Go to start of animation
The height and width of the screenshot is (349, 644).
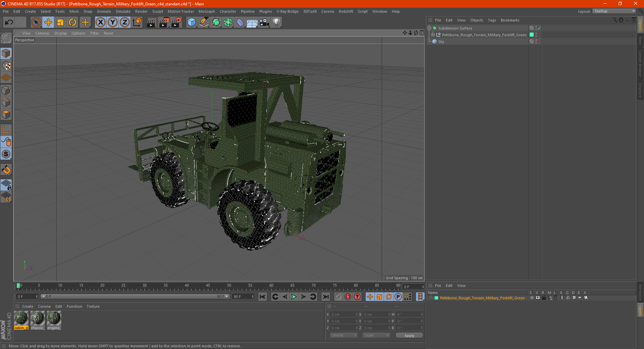pyautogui.click(x=263, y=297)
